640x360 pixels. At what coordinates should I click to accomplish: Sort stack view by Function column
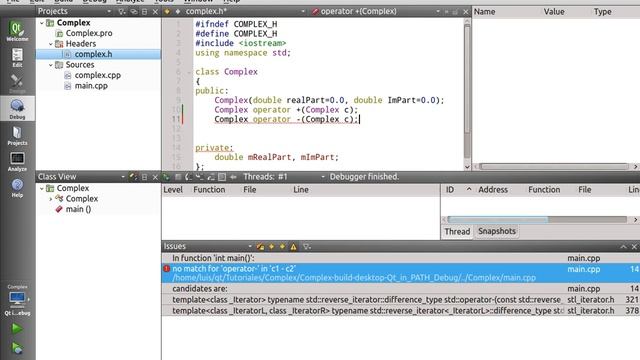(209, 190)
